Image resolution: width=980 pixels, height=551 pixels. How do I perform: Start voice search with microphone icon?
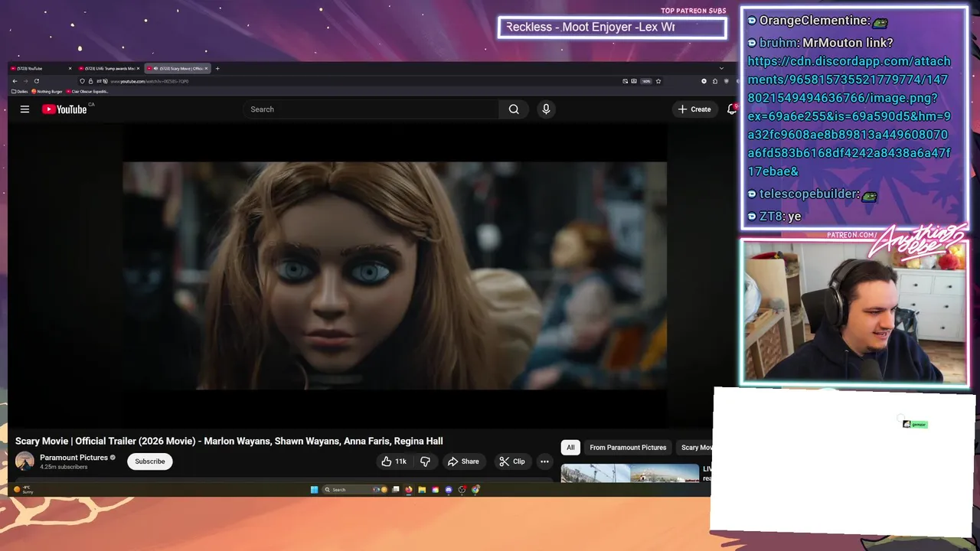coord(546,109)
